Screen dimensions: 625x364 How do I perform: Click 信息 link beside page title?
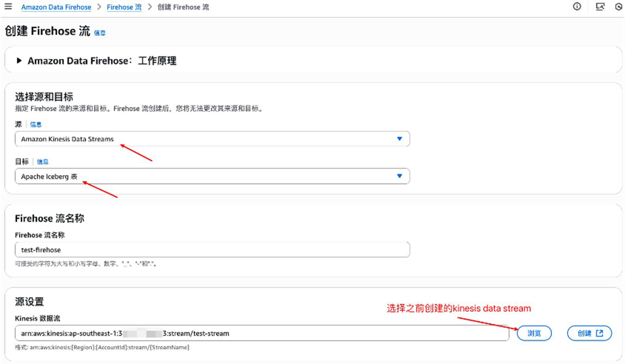(100, 33)
